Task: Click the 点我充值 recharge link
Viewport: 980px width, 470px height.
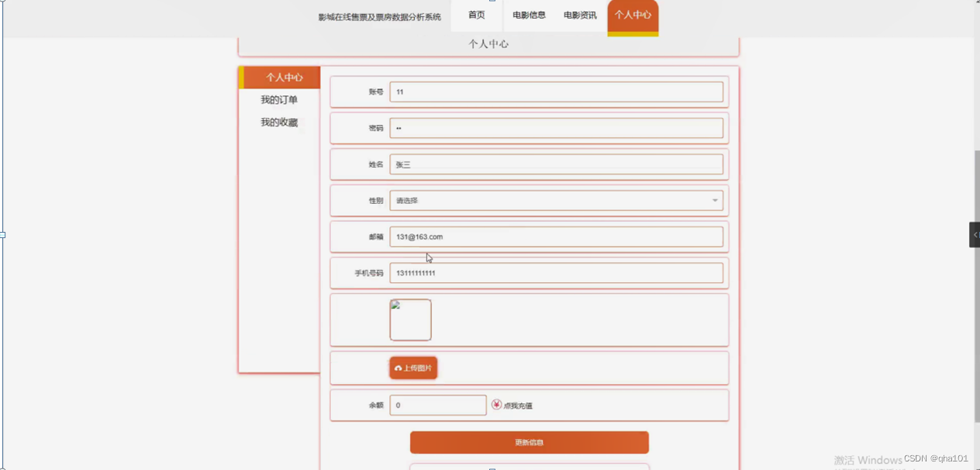Action: [517, 405]
